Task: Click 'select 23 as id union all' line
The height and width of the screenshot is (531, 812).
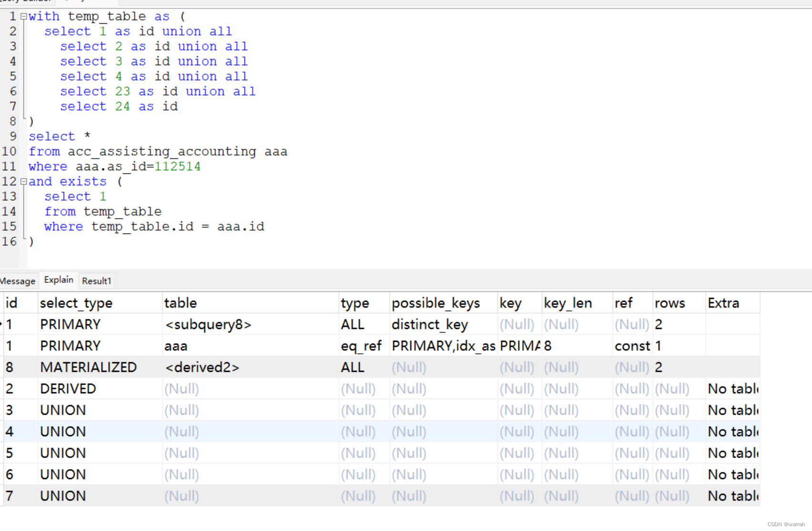Action: pyautogui.click(x=158, y=92)
